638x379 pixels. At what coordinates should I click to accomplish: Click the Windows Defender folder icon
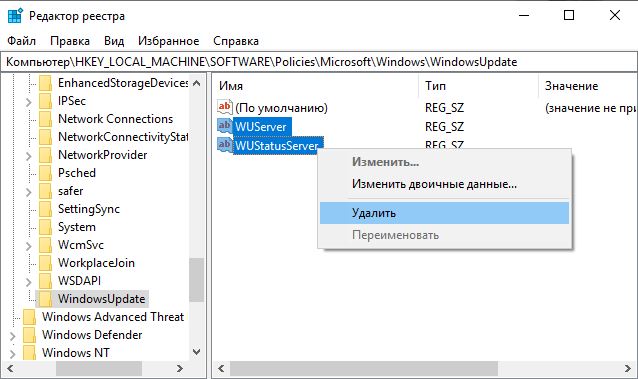[30, 335]
